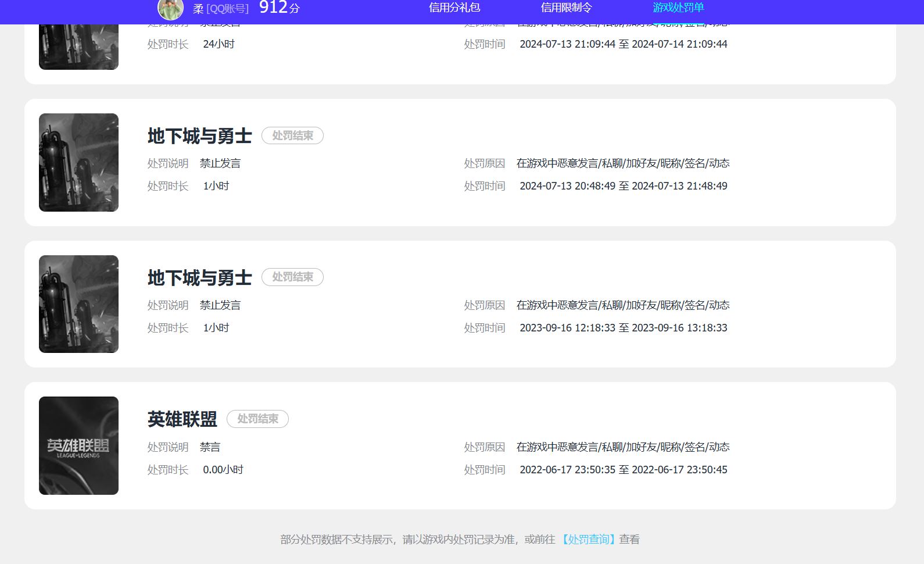Click game thumbnail for 2023-09-16 penalty
This screenshot has height=564, width=924.
click(x=78, y=304)
